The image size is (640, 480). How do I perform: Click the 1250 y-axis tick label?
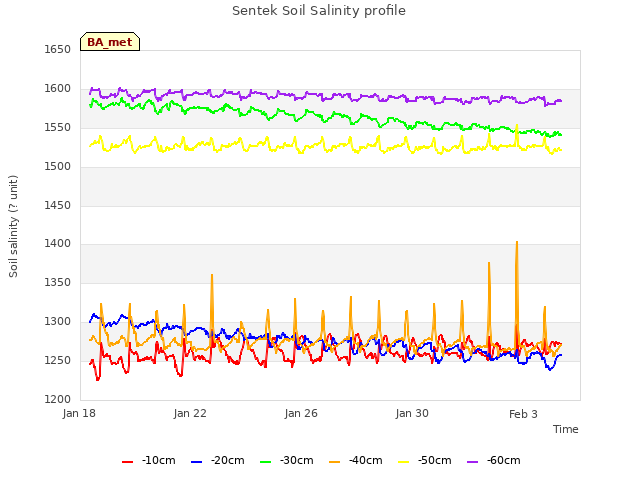[58, 360]
